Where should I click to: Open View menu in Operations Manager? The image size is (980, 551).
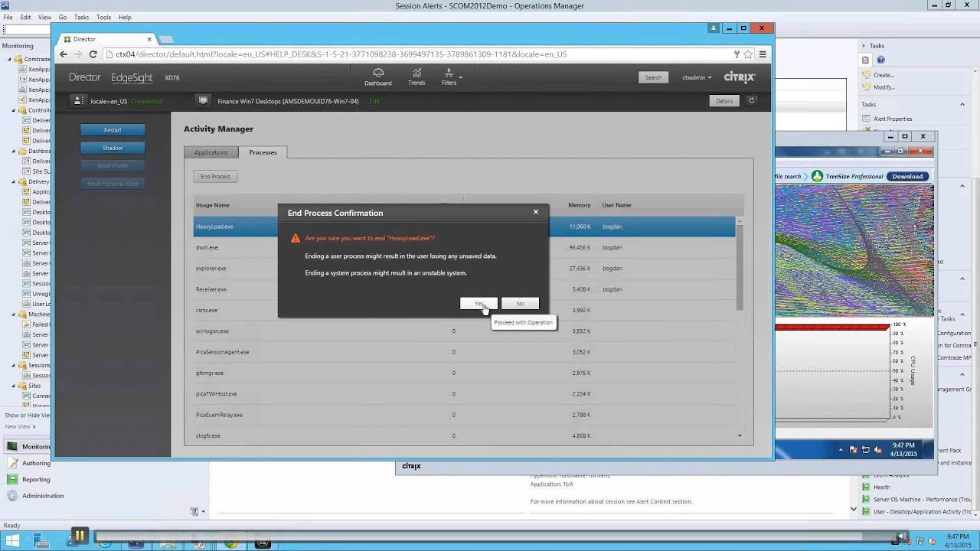click(x=44, y=17)
